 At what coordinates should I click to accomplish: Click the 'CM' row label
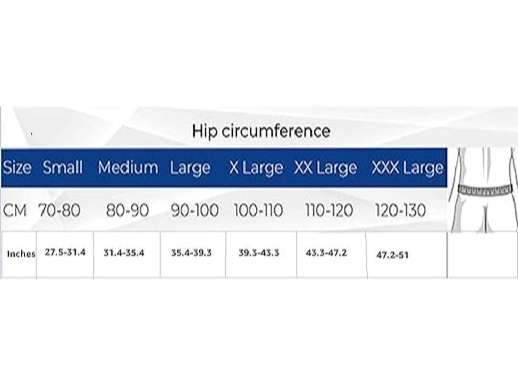point(15,211)
